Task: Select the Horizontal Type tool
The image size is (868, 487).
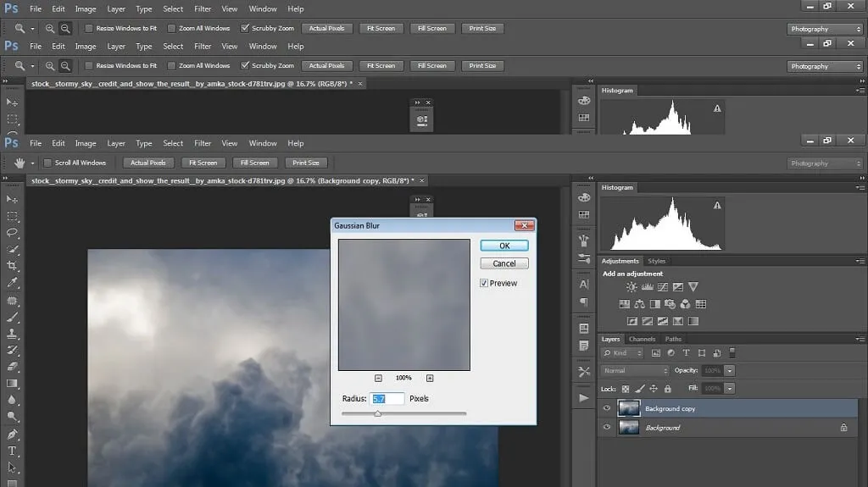Action: 13,451
